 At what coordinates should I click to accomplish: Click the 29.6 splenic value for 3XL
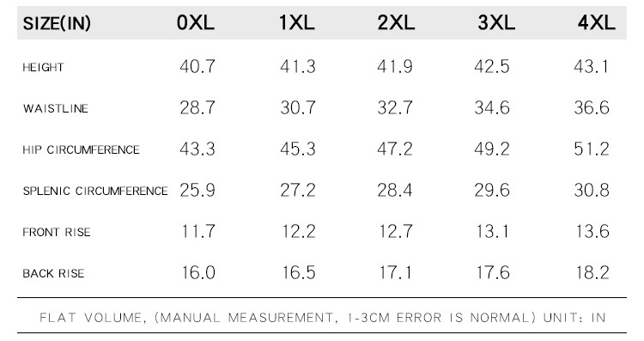492,190
